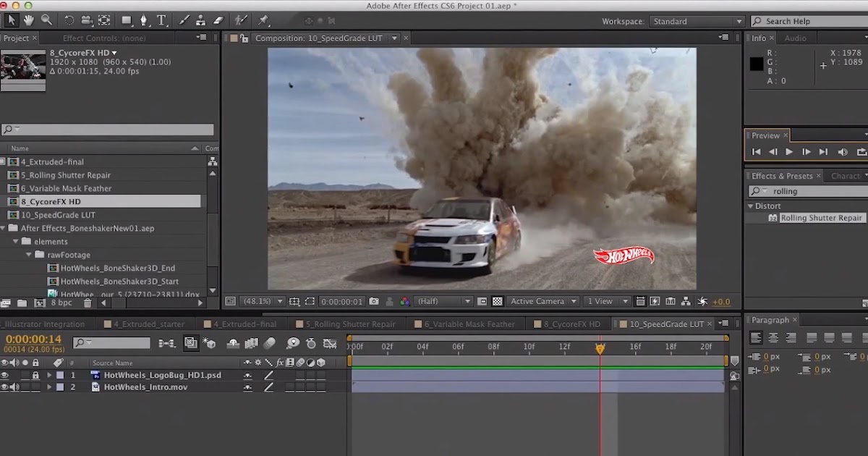This screenshot has height=456, width=868.
Task: Select the Horizontal Type tool
Action: 161,20
